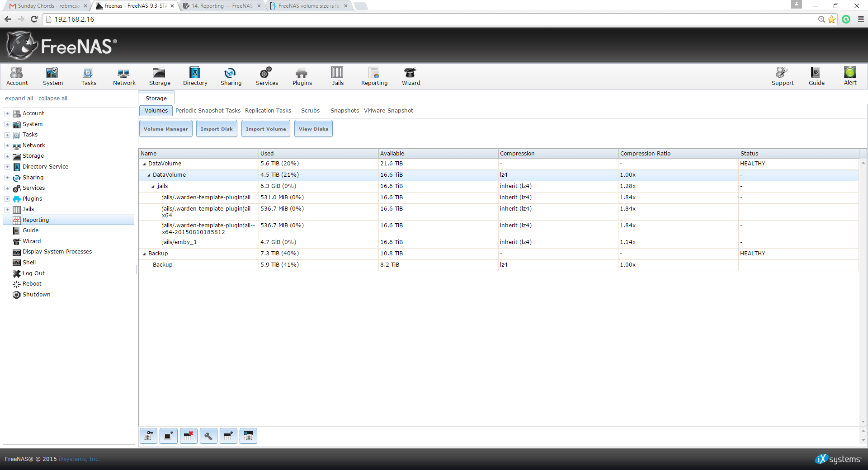The width and height of the screenshot is (868, 470).
Task: Open the Jails toolbar icon
Action: (x=338, y=76)
